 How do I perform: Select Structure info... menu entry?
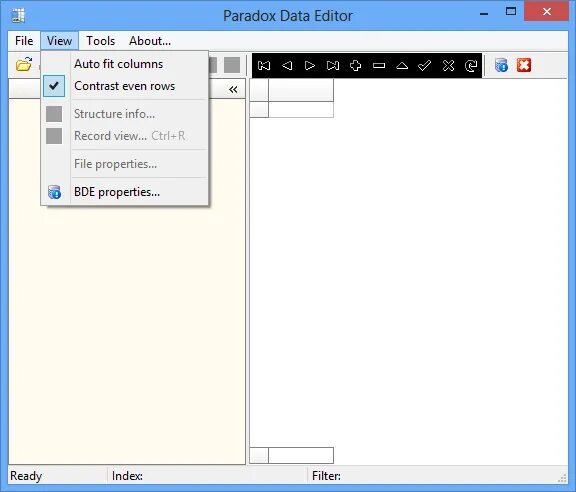(x=125, y=114)
